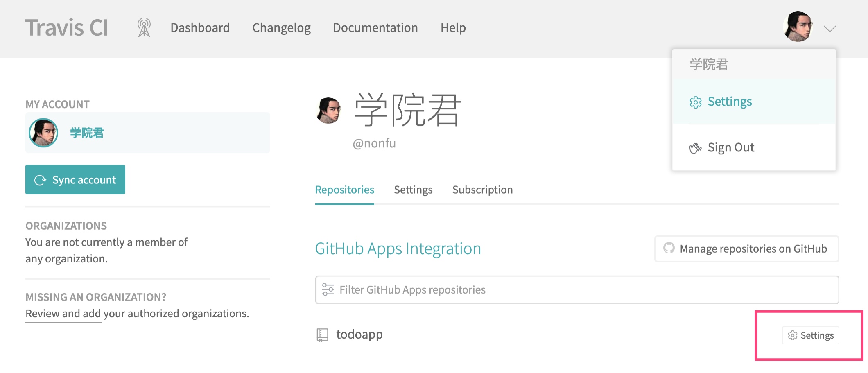Switch to the Subscription tab
This screenshot has width=868, height=373.
pos(482,190)
